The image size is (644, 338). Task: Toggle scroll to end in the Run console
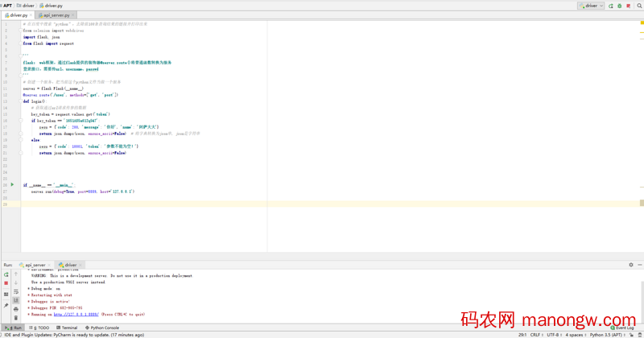16,300
